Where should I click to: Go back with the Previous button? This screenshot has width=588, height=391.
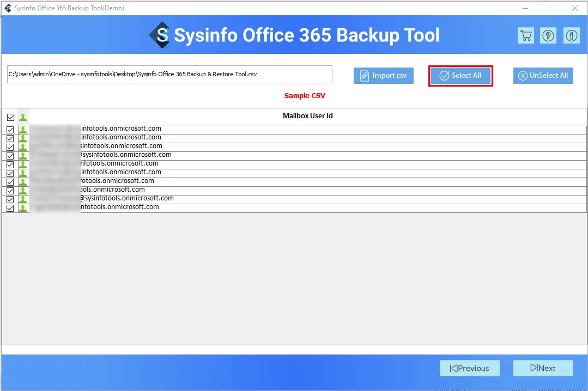(x=470, y=368)
